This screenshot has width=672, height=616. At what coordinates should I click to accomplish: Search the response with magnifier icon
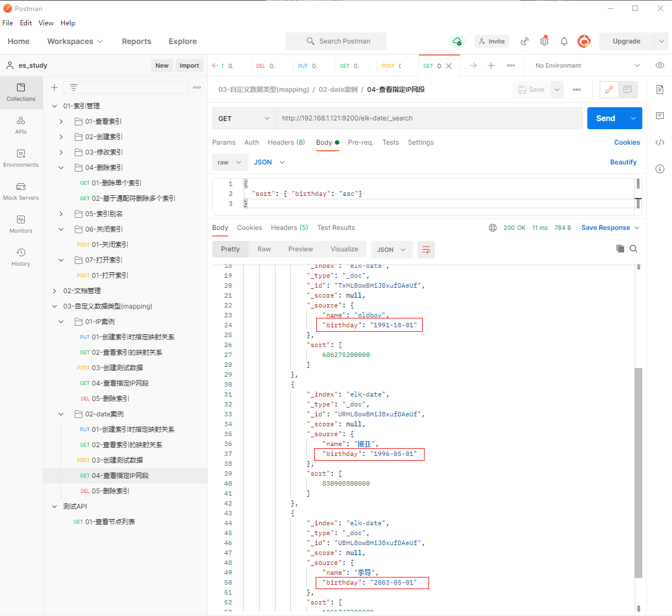coord(634,249)
